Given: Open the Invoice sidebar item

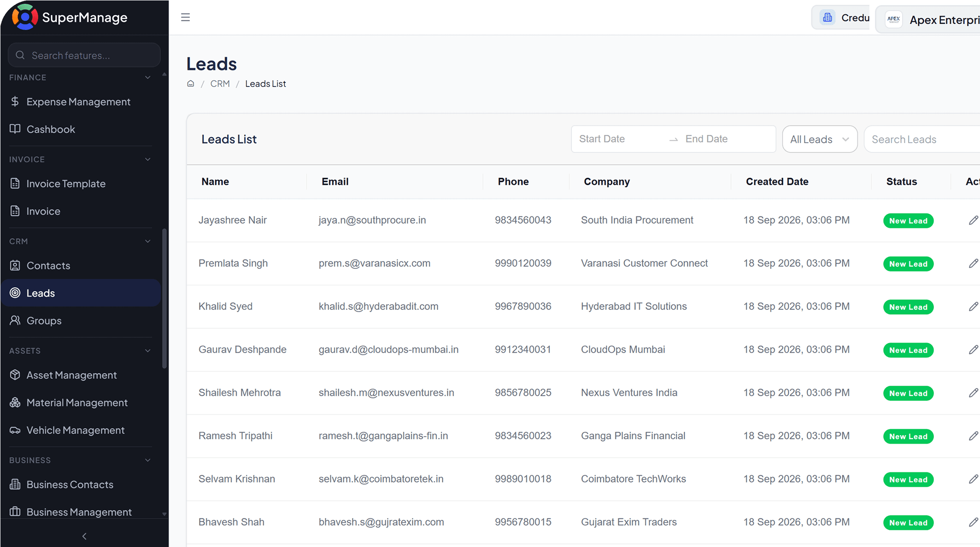Looking at the screenshot, I should 81,211.
